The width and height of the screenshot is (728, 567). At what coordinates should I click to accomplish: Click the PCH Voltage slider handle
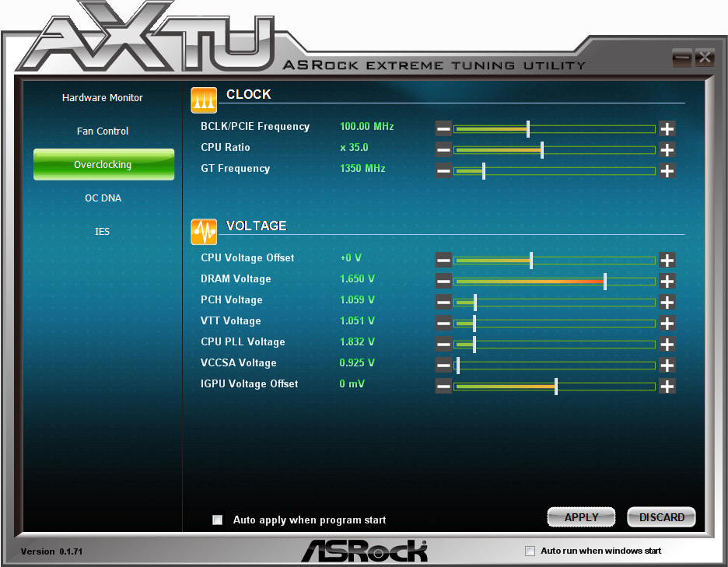pyautogui.click(x=475, y=303)
